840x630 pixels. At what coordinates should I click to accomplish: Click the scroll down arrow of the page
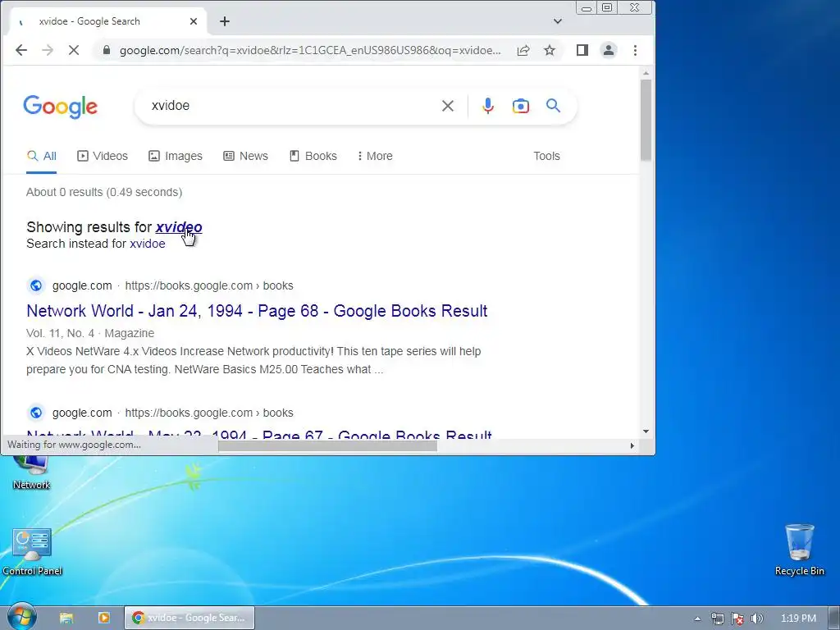646,431
